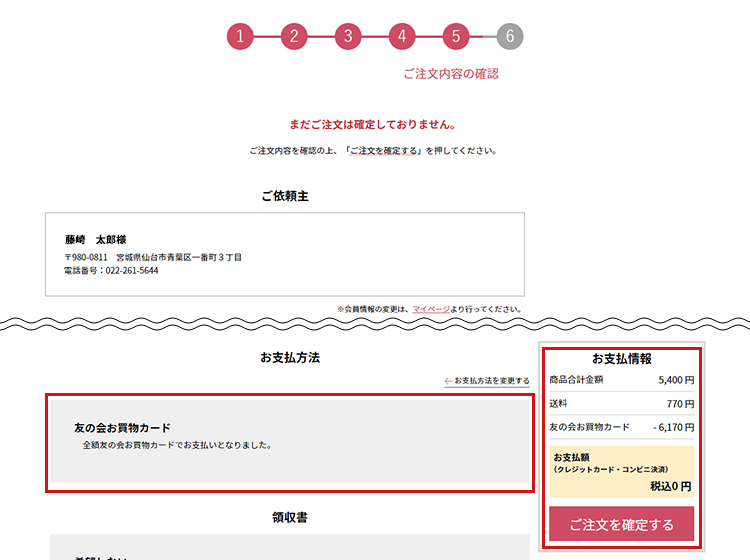
Task: Select the customer name 藤崎 太郎様
Action: tap(96, 240)
